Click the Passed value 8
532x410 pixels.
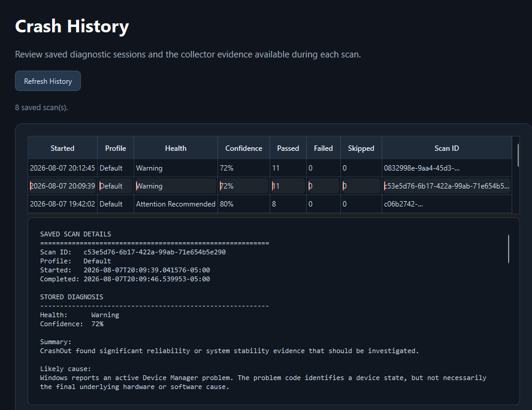pyautogui.click(x=288, y=204)
